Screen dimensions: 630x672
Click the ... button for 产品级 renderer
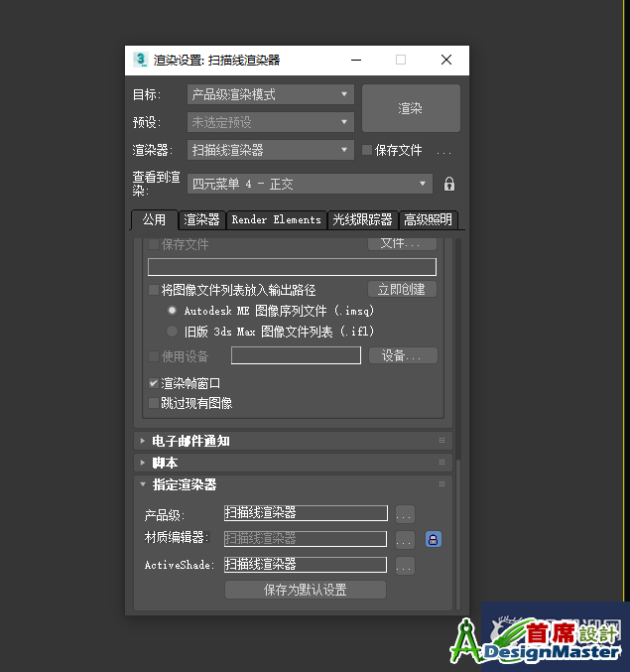click(x=405, y=514)
